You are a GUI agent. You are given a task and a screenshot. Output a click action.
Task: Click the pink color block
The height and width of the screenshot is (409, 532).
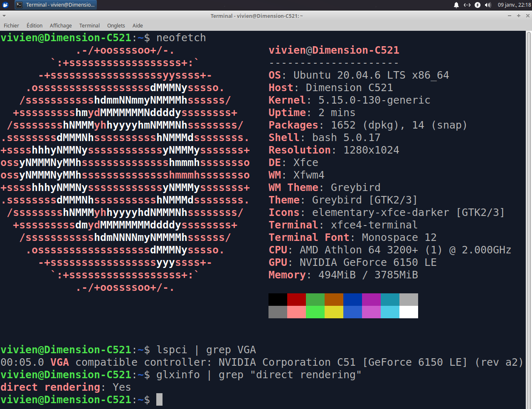(x=296, y=312)
